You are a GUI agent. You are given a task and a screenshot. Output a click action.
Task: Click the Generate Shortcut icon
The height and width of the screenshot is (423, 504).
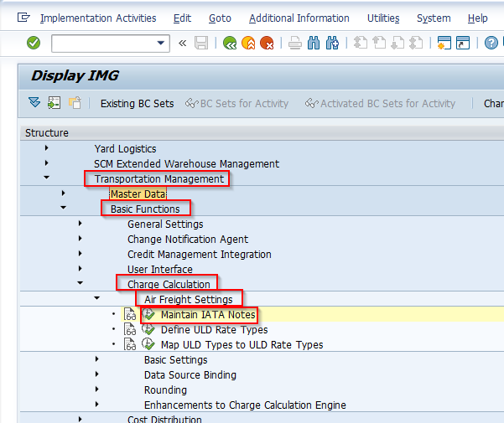pyautogui.click(x=463, y=43)
